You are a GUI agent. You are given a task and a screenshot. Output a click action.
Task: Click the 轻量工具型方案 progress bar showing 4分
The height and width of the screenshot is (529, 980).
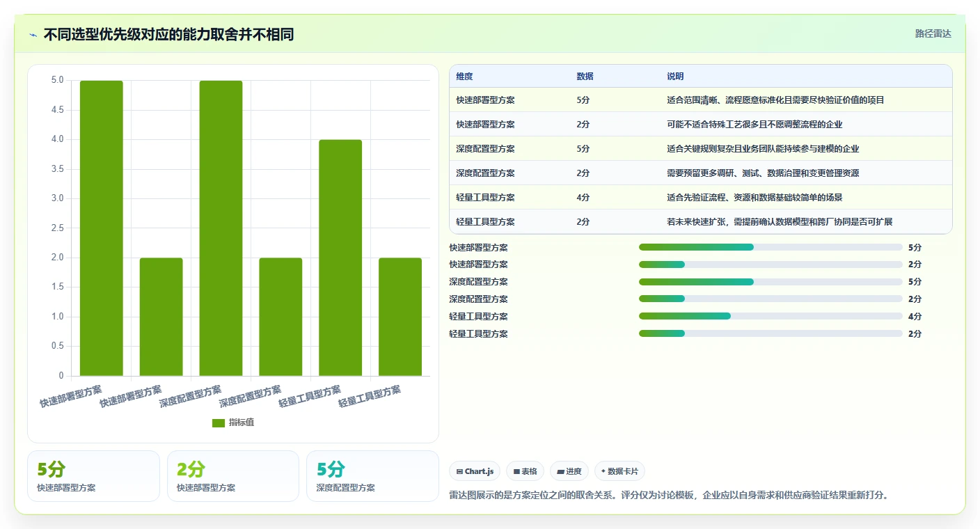(x=770, y=316)
